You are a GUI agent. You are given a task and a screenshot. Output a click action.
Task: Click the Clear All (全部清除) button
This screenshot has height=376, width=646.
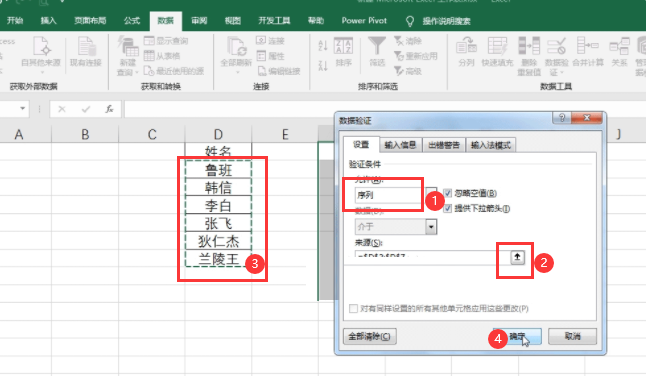[370, 336]
